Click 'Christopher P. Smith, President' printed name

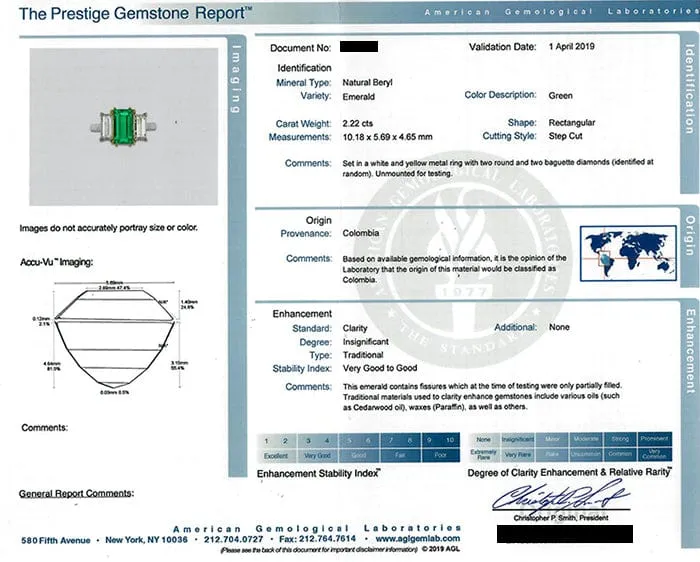pos(561,518)
